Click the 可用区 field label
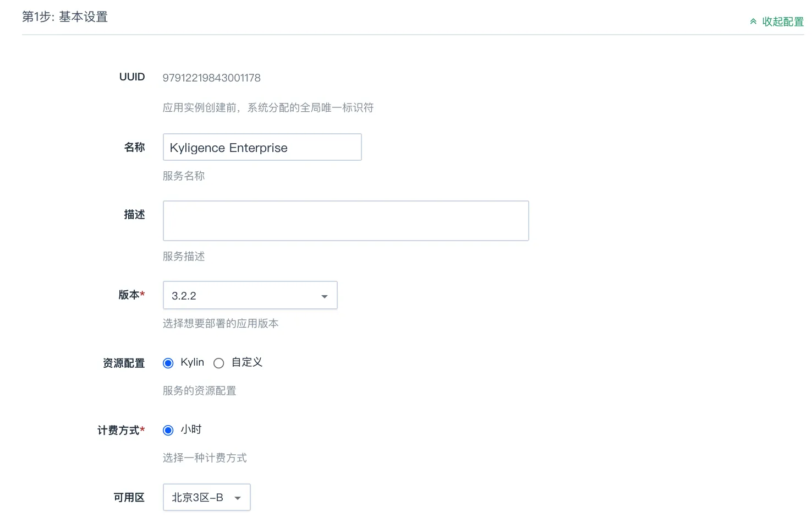812x522 pixels. (x=129, y=497)
